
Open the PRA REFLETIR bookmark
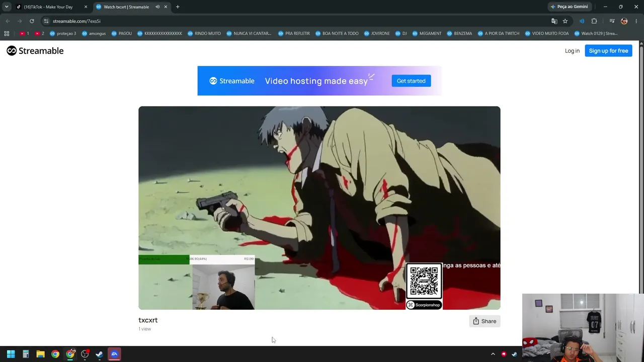(x=294, y=34)
